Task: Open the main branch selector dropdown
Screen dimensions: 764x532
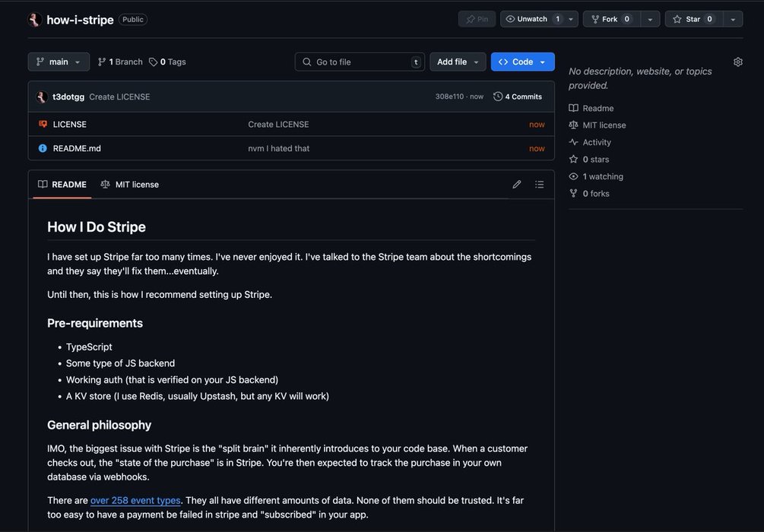Action: click(59, 62)
